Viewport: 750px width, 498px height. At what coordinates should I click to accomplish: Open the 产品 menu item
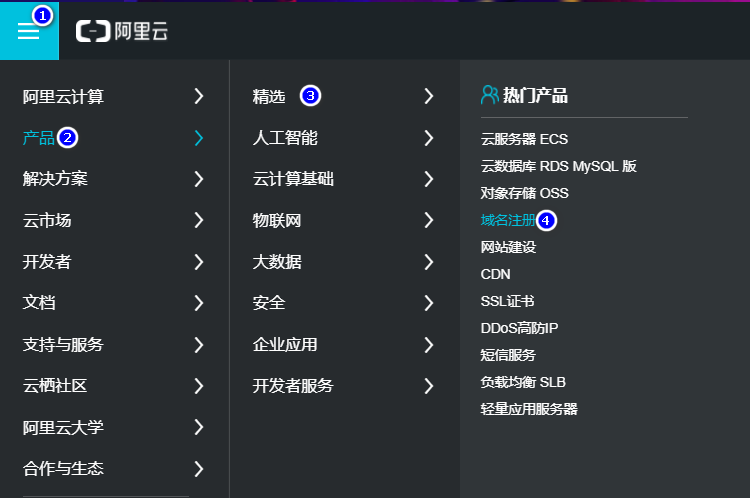tap(39, 138)
